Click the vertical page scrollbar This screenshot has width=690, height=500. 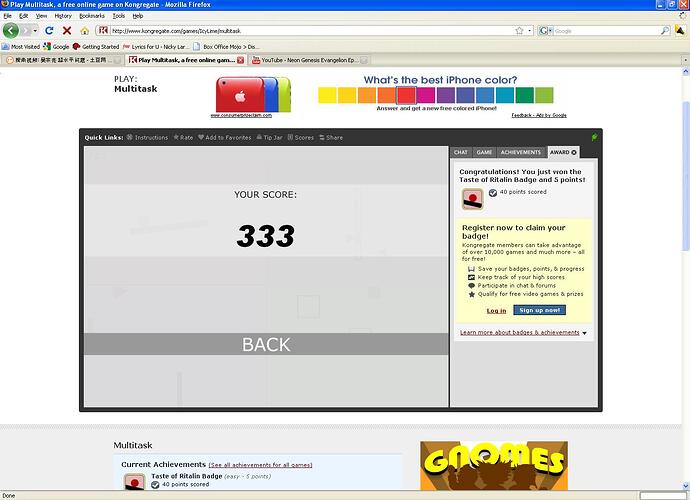(x=685, y=176)
